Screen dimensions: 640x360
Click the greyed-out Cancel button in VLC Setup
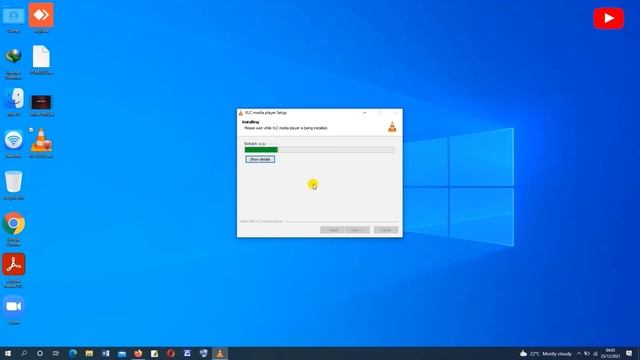tap(386, 230)
